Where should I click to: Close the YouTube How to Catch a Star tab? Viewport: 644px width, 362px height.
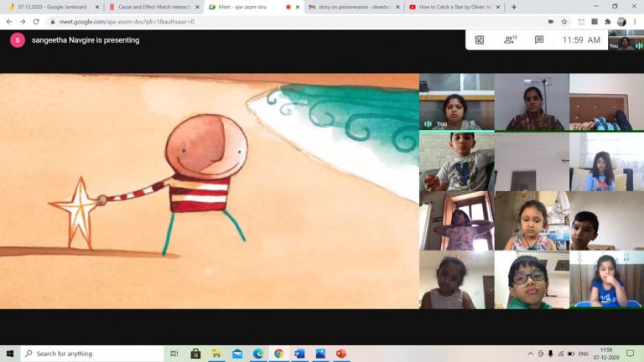click(x=498, y=7)
